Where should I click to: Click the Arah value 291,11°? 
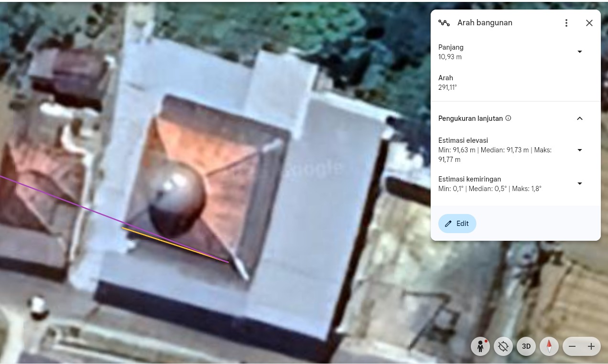pyautogui.click(x=447, y=87)
